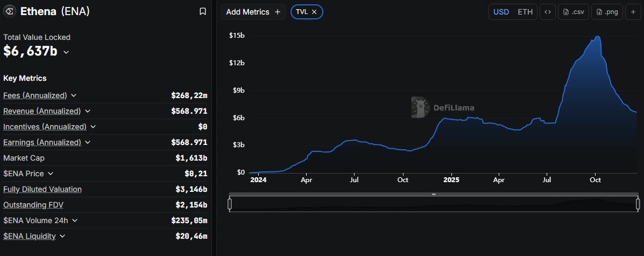Image resolution: width=644 pixels, height=256 pixels.
Task: Download chart as .csv
Action: pos(574,12)
